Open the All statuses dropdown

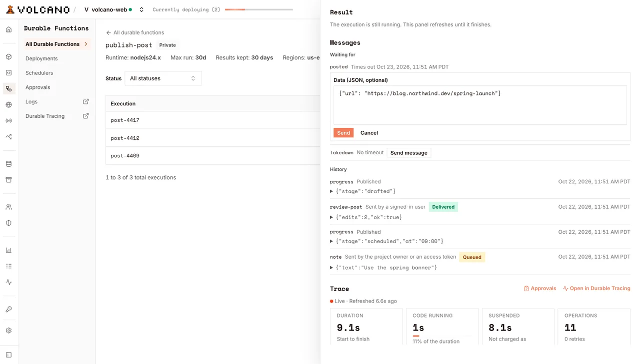163,78
